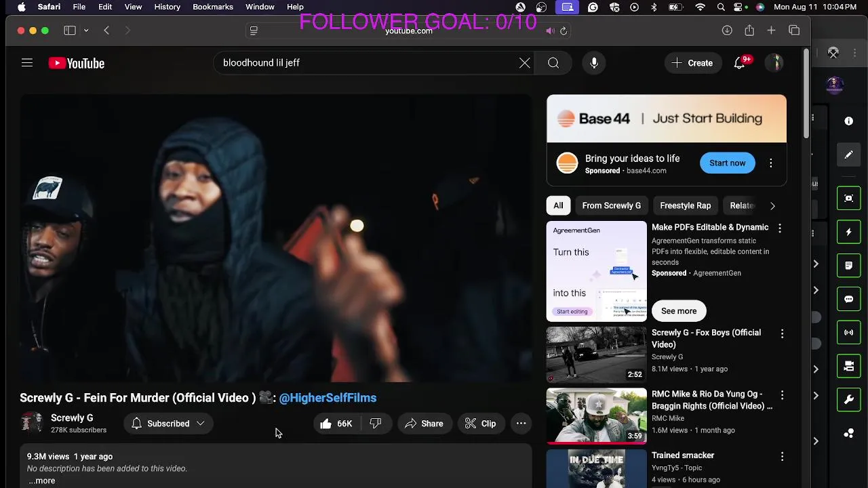The width and height of the screenshot is (868, 488).
Task: Select the pencil edit icon in right panel
Action: [x=849, y=155]
